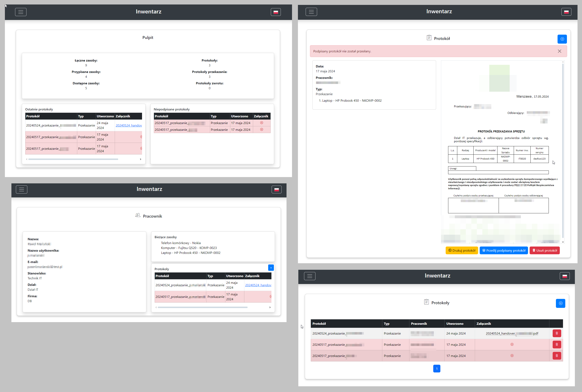Viewport: 582px width, 392px height.
Task: Click Prześlij podpisany protokół button
Action: 504,250
